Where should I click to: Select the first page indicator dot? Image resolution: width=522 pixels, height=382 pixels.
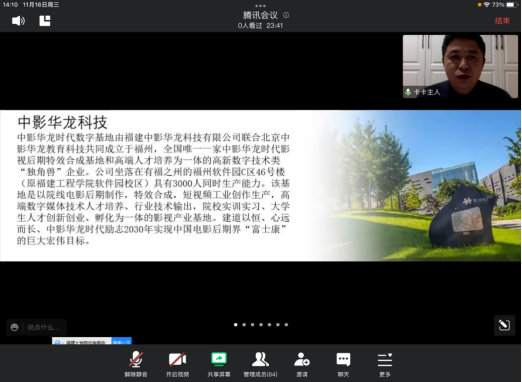(x=236, y=324)
